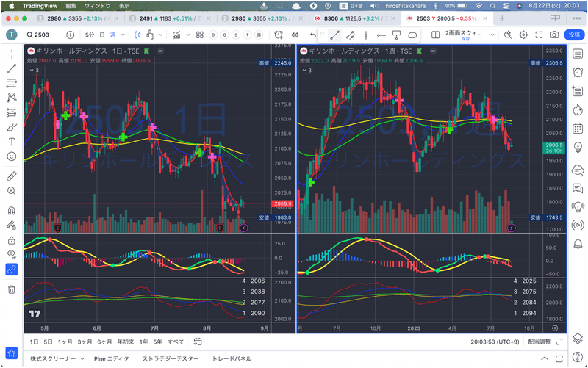Switch to the 8306 browser tab
Screen dimensions: 588x368
(x=354, y=18)
